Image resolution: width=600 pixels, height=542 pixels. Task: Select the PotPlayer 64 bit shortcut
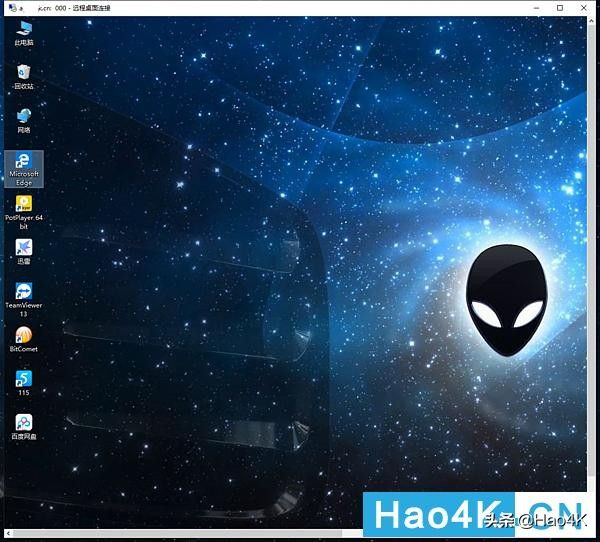[x=24, y=212]
